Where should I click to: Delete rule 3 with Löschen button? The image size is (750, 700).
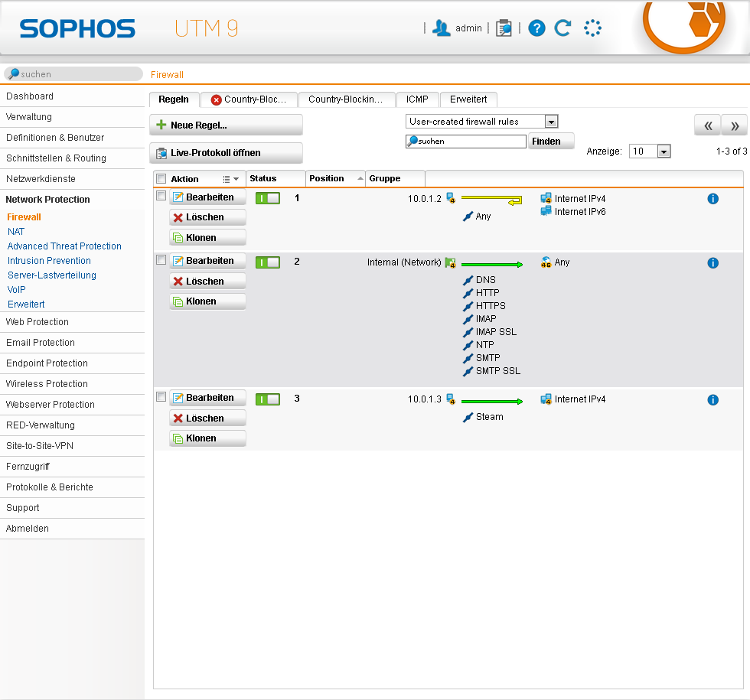click(207, 418)
